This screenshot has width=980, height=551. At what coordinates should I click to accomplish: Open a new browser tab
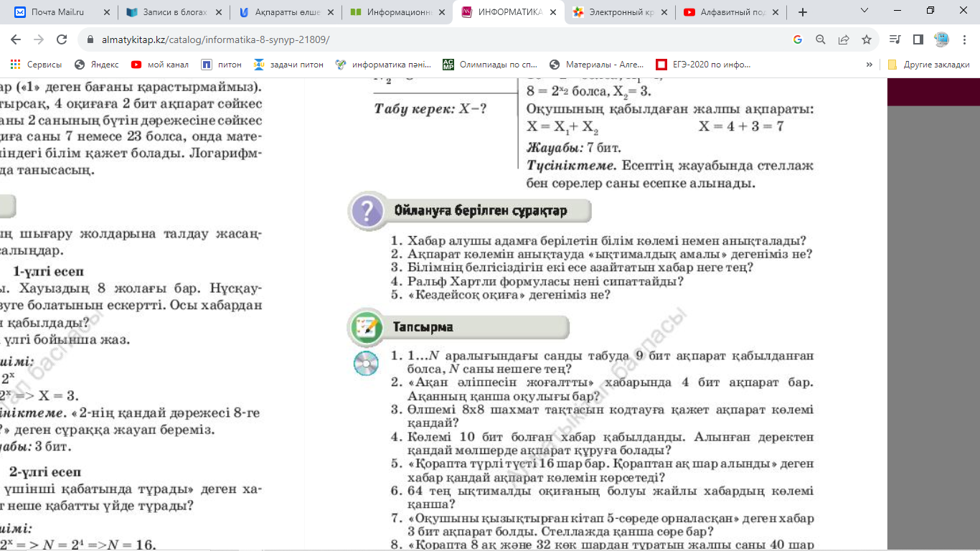tap(803, 12)
